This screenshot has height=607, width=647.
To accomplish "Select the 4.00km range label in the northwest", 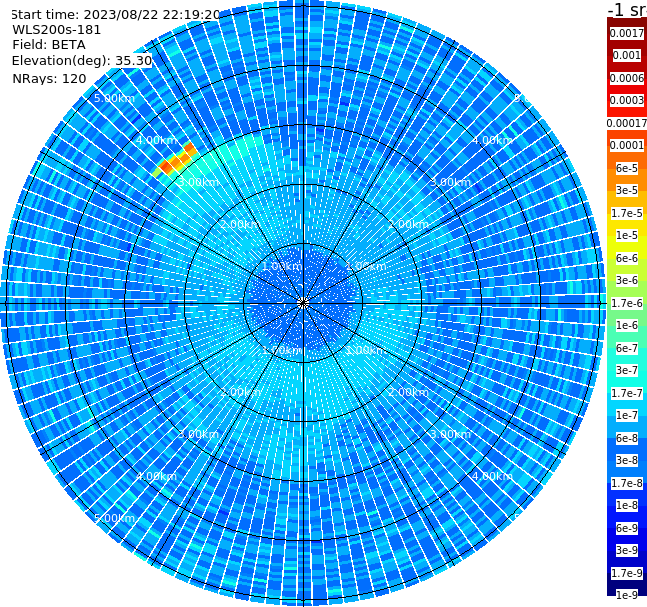I will tap(156, 140).
